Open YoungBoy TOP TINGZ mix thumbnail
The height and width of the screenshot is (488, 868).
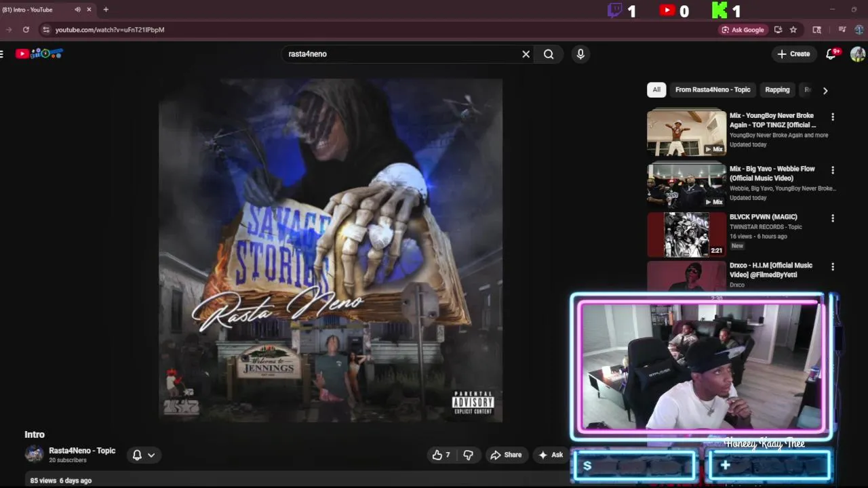click(x=686, y=133)
